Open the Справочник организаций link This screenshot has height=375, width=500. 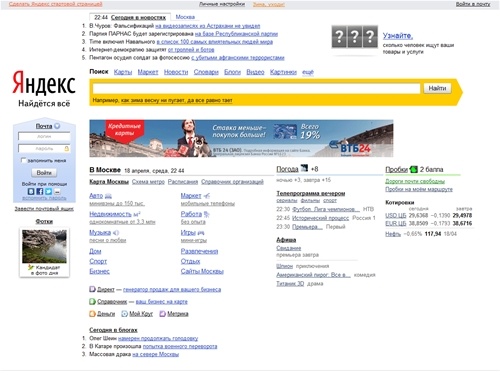coord(232,182)
